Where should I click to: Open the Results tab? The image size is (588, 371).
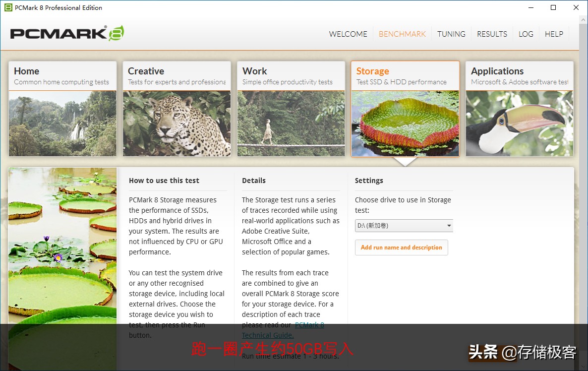click(x=492, y=34)
